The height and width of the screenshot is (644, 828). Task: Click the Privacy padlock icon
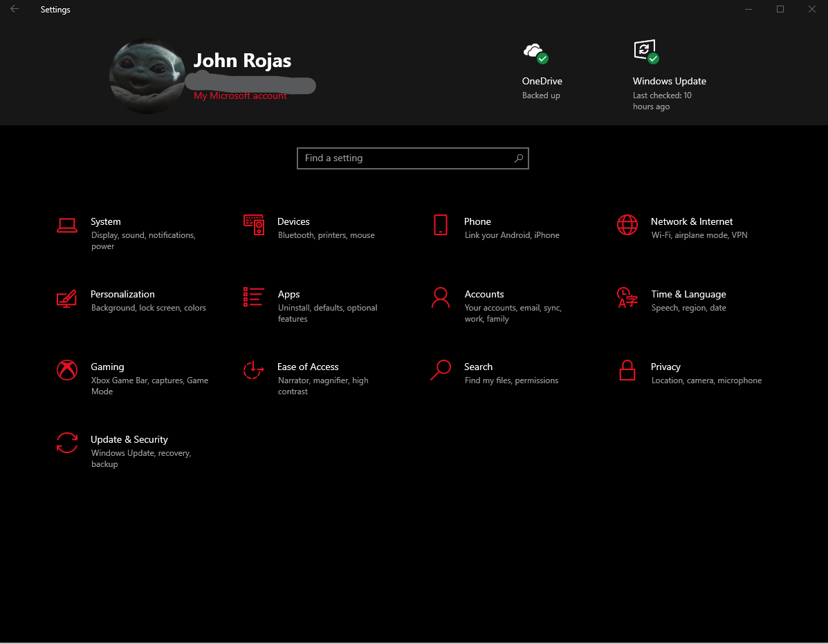(627, 370)
